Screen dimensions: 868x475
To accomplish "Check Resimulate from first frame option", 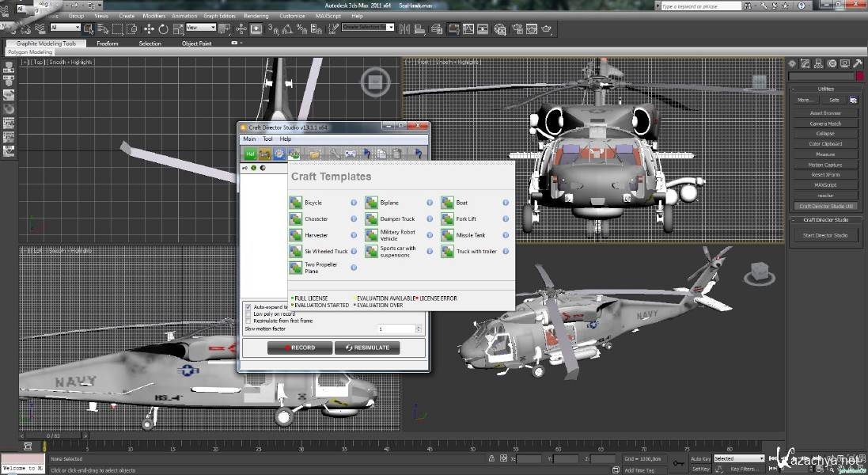I will pos(248,321).
